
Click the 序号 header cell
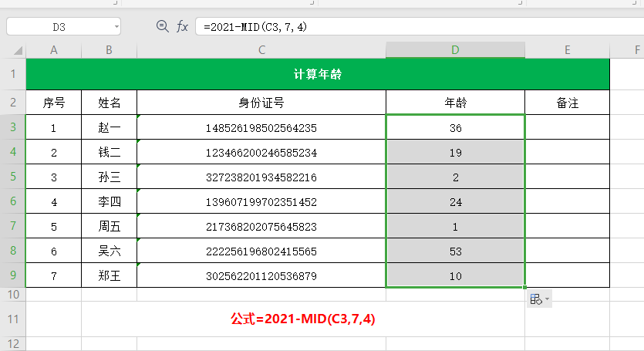(x=54, y=103)
